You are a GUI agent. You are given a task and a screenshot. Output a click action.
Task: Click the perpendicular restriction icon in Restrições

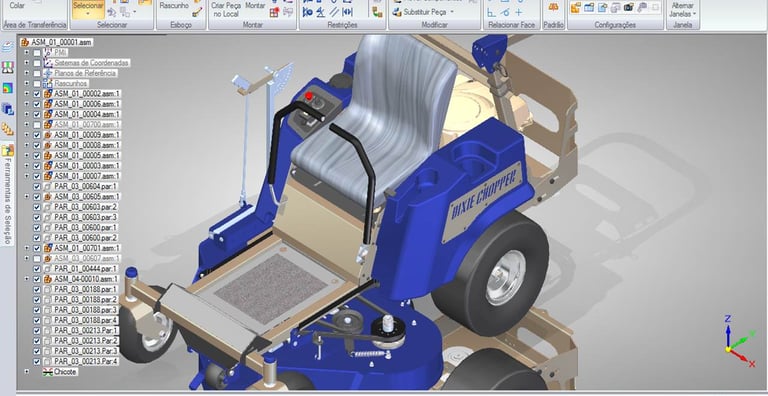point(320,12)
